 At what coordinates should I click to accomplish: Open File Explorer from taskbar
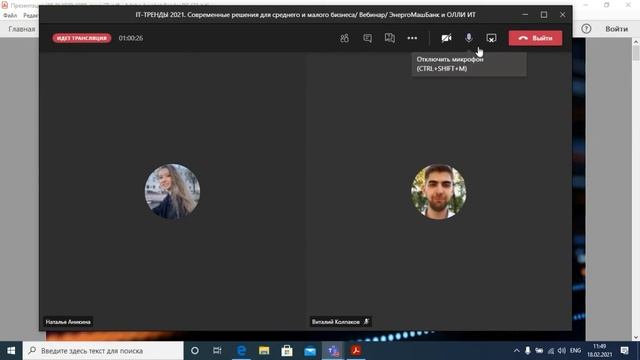pyautogui.click(x=264, y=351)
